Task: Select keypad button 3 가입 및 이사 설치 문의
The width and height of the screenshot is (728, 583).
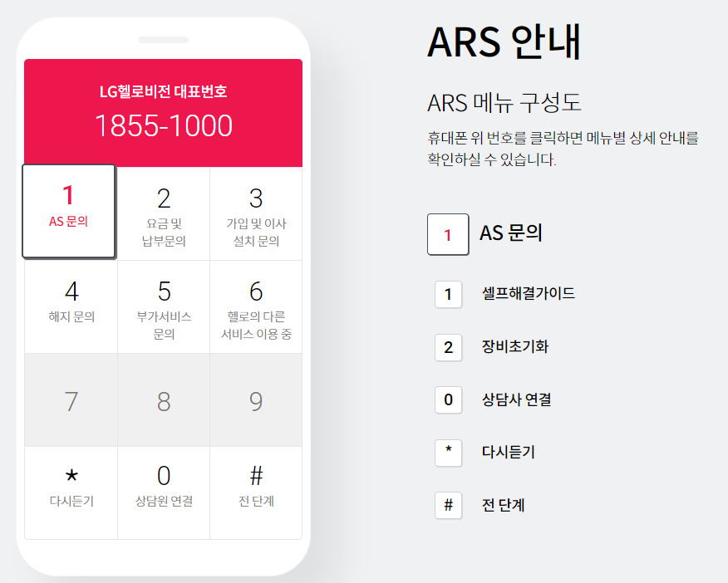Action: point(256,213)
